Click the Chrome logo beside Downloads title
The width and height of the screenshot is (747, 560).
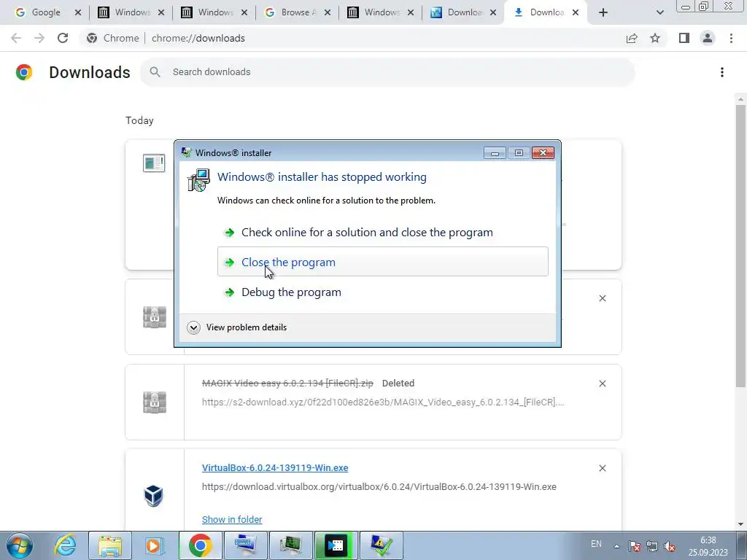coord(24,72)
